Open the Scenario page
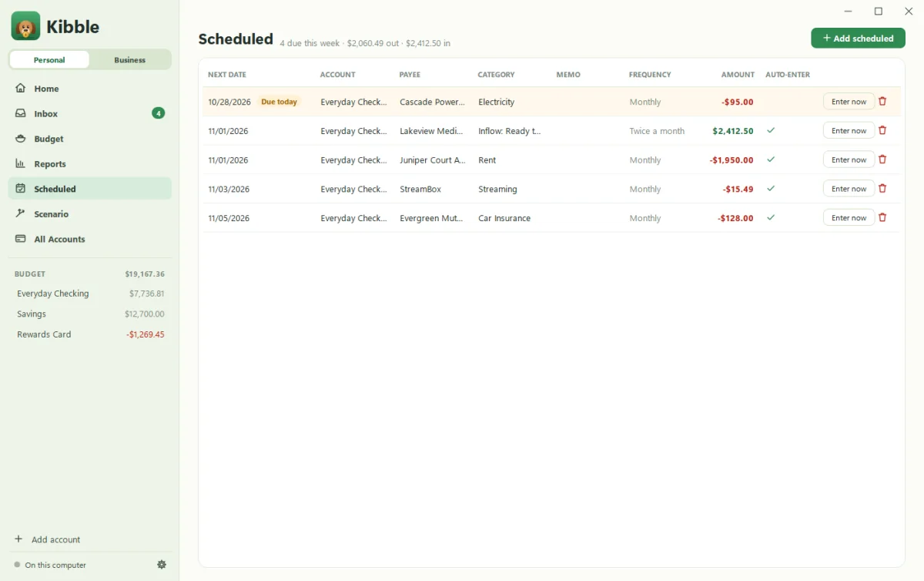 tap(90, 213)
